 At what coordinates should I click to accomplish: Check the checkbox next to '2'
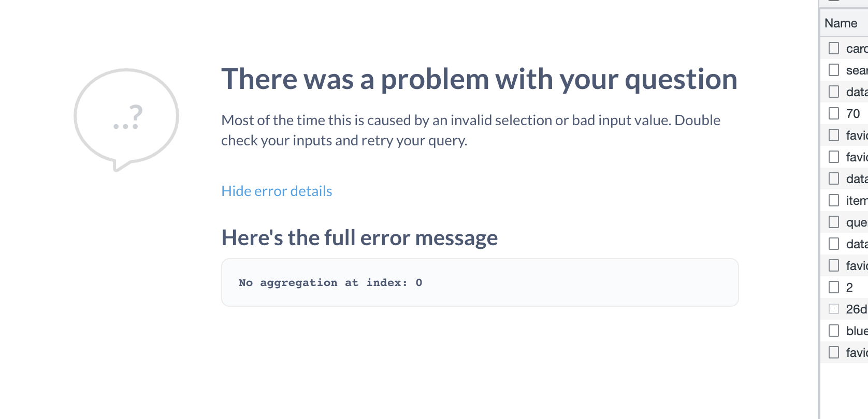tap(834, 287)
